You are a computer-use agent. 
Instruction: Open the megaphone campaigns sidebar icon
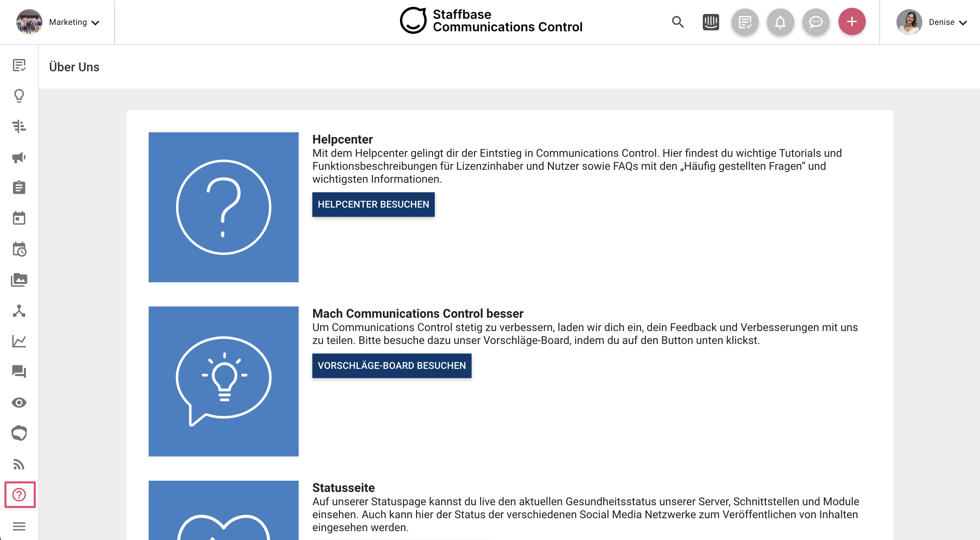click(19, 157)
